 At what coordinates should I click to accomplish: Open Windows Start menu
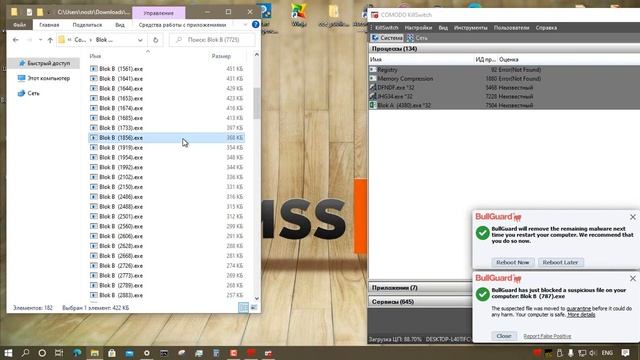tap(8, 353)
